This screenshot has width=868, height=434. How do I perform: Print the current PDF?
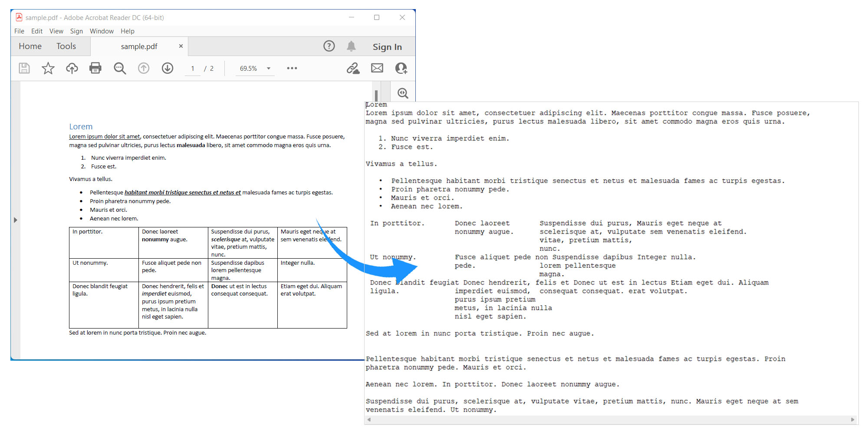tap(95, 68)
